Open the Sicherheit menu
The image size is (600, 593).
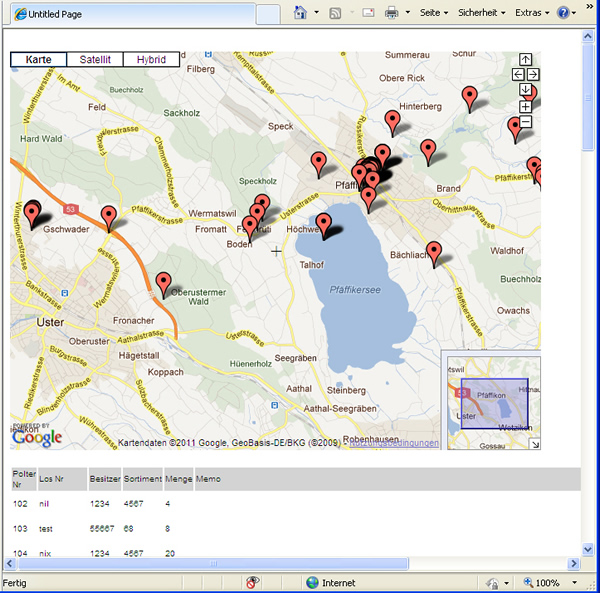[482, 13]
